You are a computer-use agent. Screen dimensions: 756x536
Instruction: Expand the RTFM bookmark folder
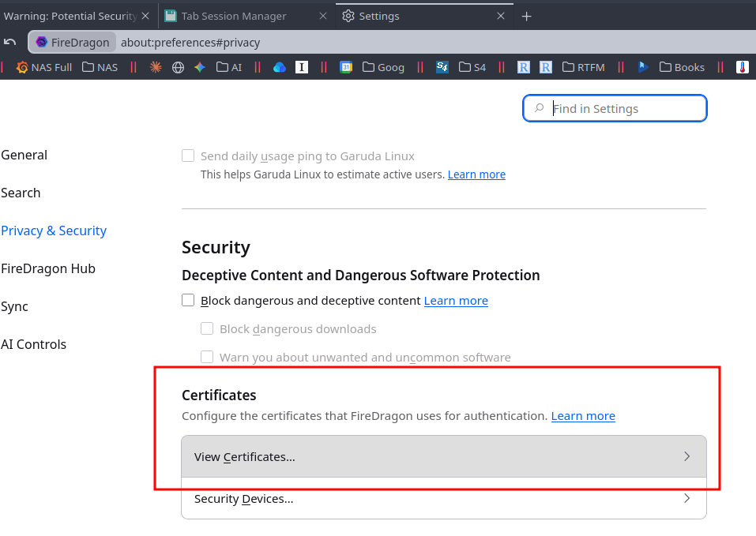[x=584, y=67]
